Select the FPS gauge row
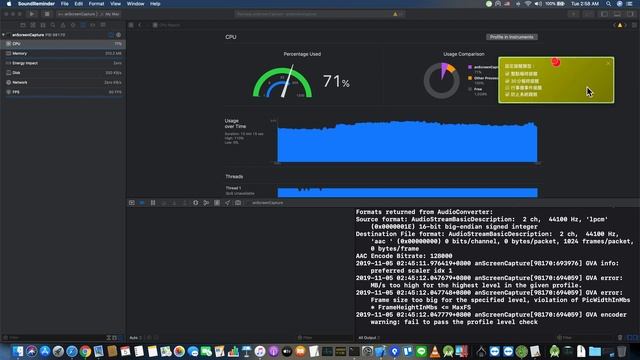 [63, 92]
